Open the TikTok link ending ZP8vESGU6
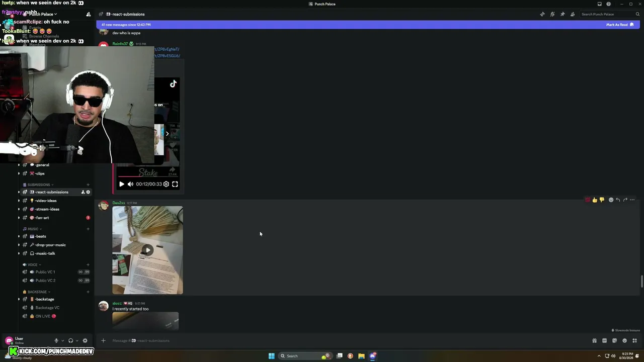The height and width of the screenshot is (362, 644). click(167, 56)
